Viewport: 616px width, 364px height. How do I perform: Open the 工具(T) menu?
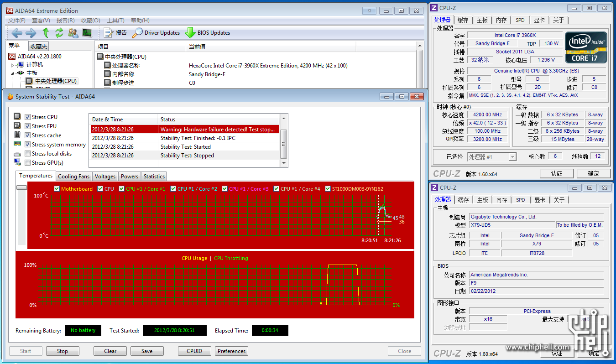(115, 21)
